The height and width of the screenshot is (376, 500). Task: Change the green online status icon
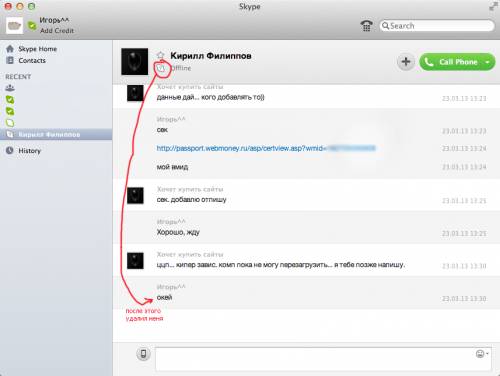click(32, 25)
